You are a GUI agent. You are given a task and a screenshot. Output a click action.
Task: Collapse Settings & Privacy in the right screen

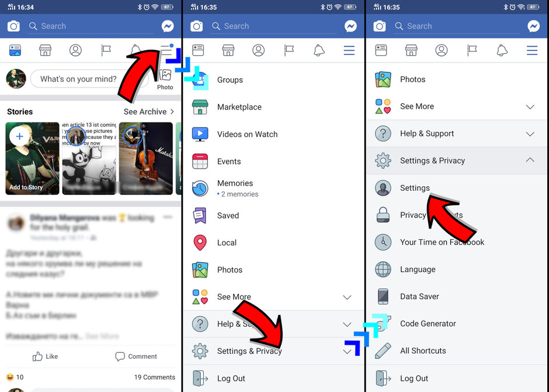(x=457, y=160)
